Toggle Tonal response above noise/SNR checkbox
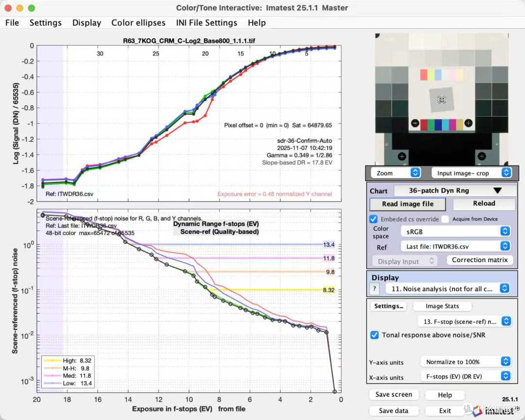Viewport: 525px width, 420px height. tap(374, 335)
